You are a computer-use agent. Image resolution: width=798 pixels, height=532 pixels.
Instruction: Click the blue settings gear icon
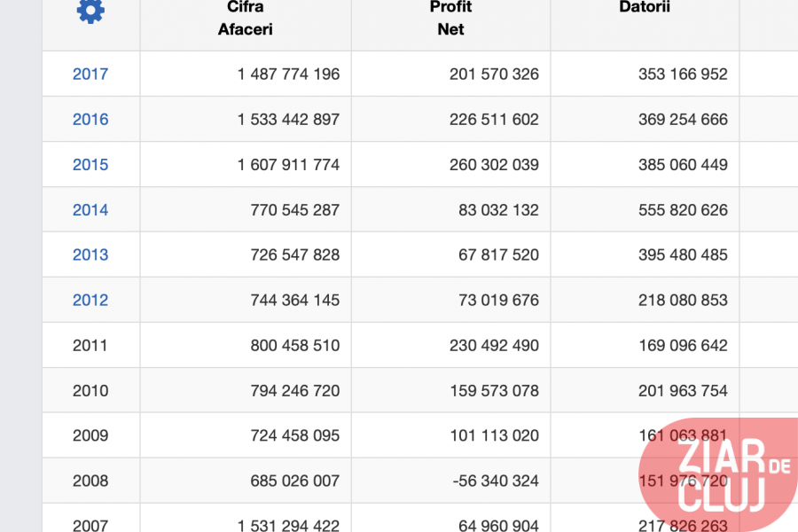tap(90, 12)
